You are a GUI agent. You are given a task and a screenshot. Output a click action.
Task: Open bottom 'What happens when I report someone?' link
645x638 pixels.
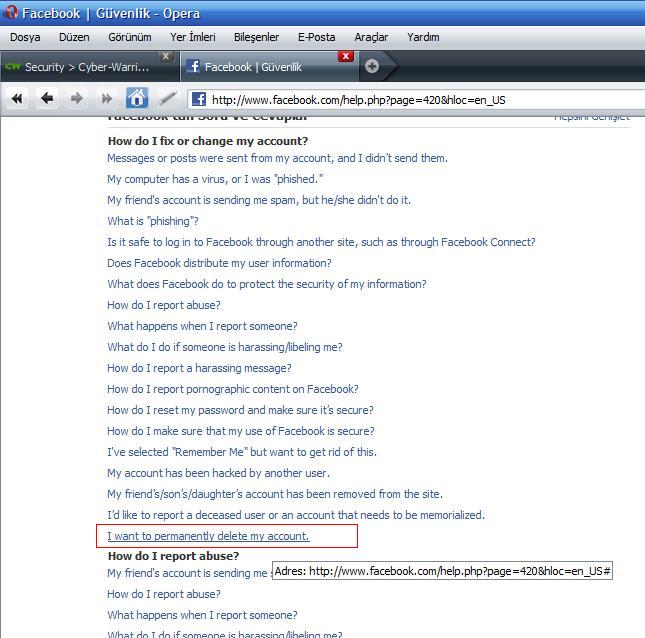[x=202, y=615]
